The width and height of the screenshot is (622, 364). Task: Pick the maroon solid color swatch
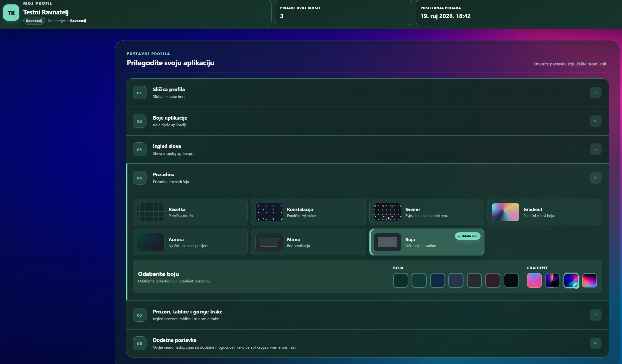493,280
